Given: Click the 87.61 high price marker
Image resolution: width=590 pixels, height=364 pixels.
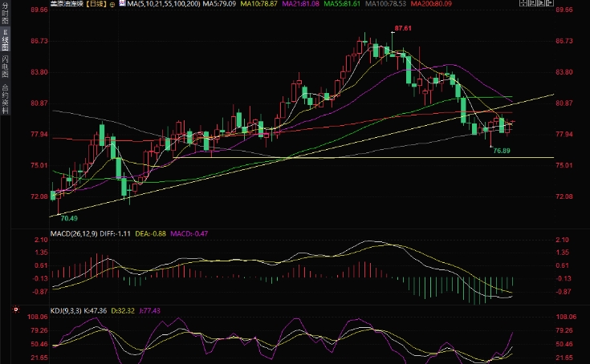Looking at the screenshot, I should point(401,28).
